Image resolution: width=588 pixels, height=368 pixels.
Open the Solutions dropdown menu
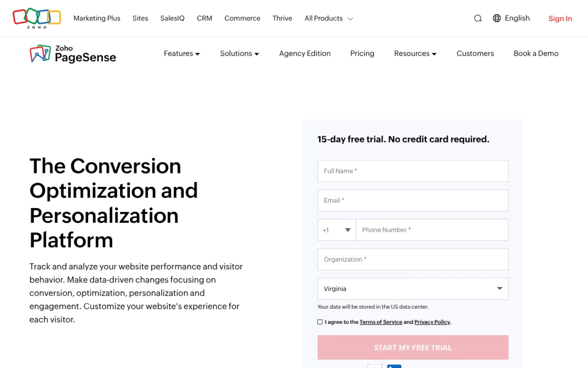coord(240,54)
